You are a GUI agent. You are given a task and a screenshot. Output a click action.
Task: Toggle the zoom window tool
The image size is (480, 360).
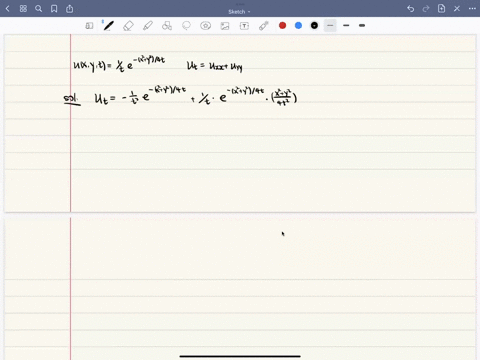tap(89, 26)
